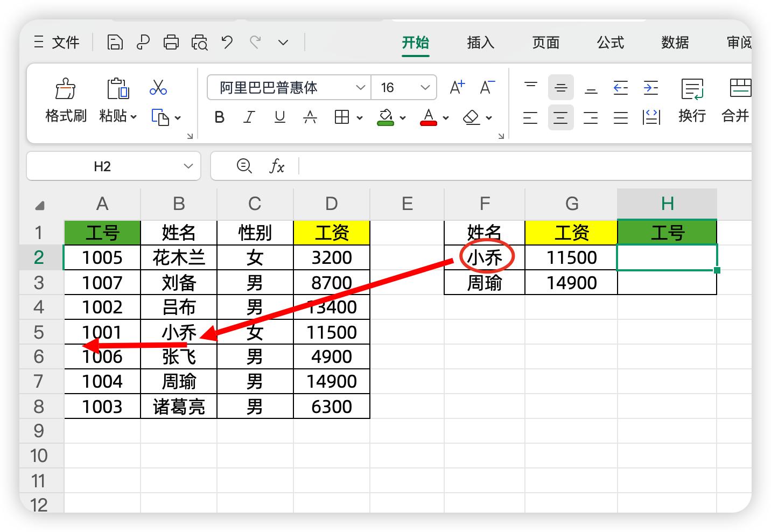This screenshot has width=771, height=532.
Task: Toggle middle vertical alignment
Action: point(561,87)
